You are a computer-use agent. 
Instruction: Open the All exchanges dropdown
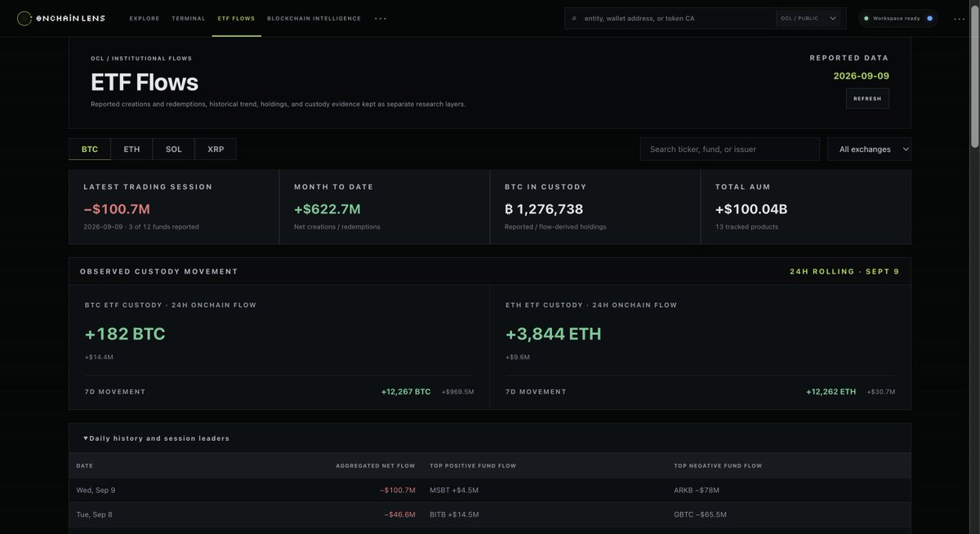[869, 149]
